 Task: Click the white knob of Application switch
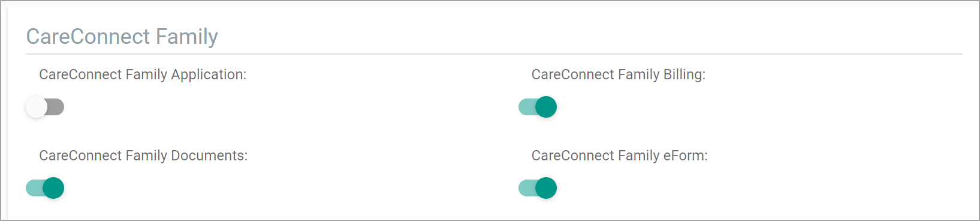pyautogui.click(x=36, y=107)
